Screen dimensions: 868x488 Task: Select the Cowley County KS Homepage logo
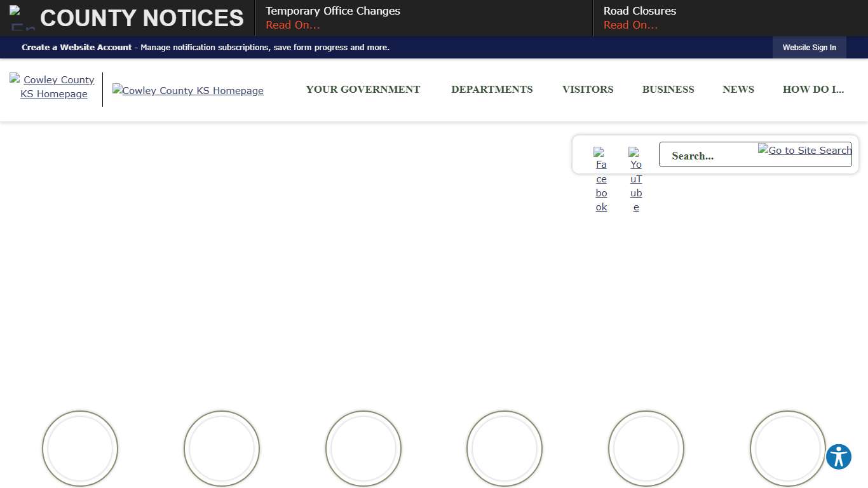pos(187,90)
